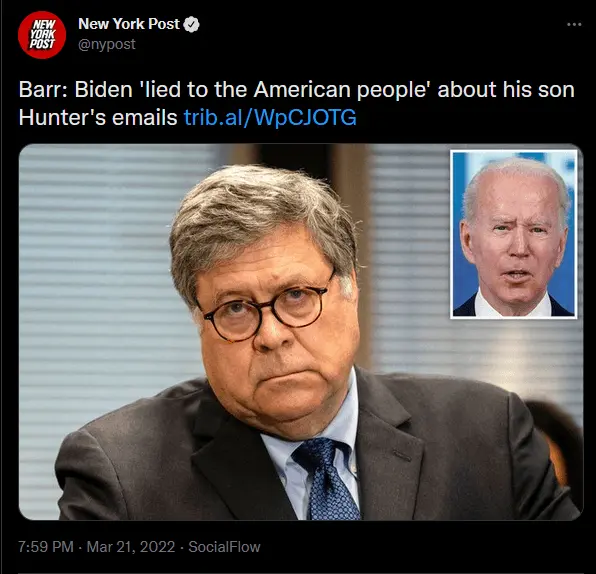Open the three-dot more options menu
The width and height of the screenshot is (596, 574).
coord(574,24)
